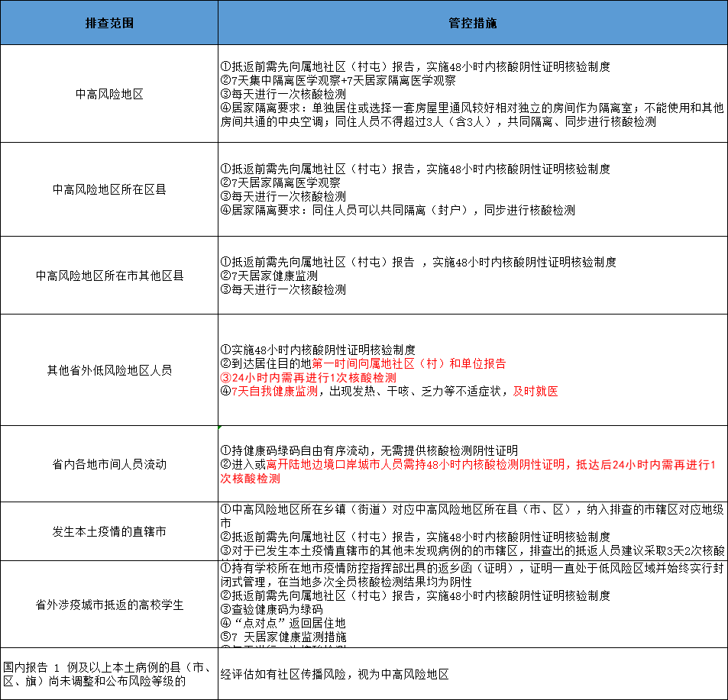Select the cell 国内报告 1 例及以上本土病例的县

pyautogui.click(x=109, y=674)
